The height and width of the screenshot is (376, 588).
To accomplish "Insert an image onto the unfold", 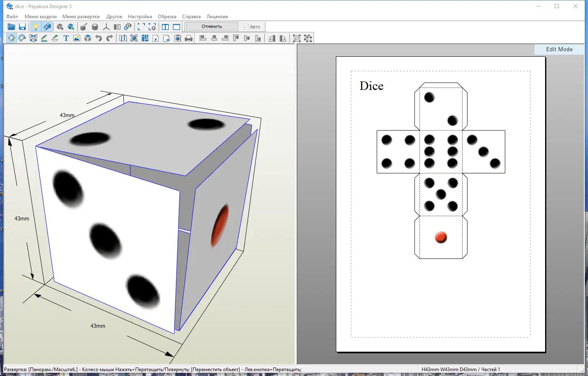I will [x=76, y=38].
